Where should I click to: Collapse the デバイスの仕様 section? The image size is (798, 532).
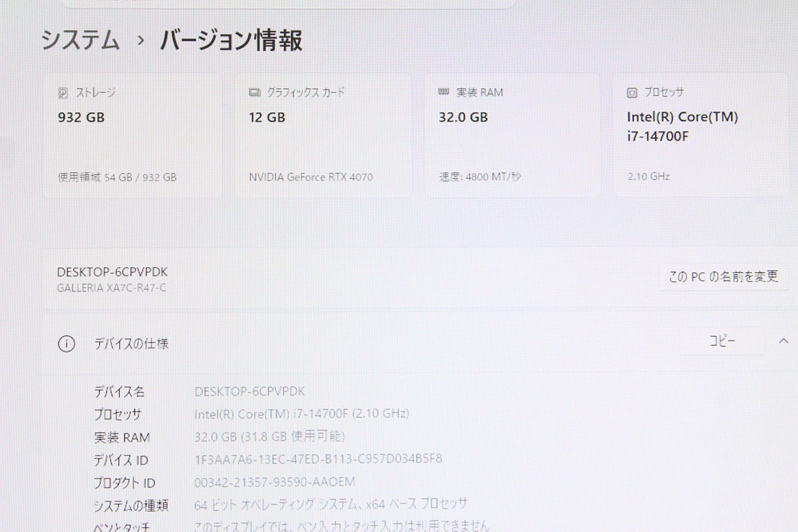[x=783, y=342]
